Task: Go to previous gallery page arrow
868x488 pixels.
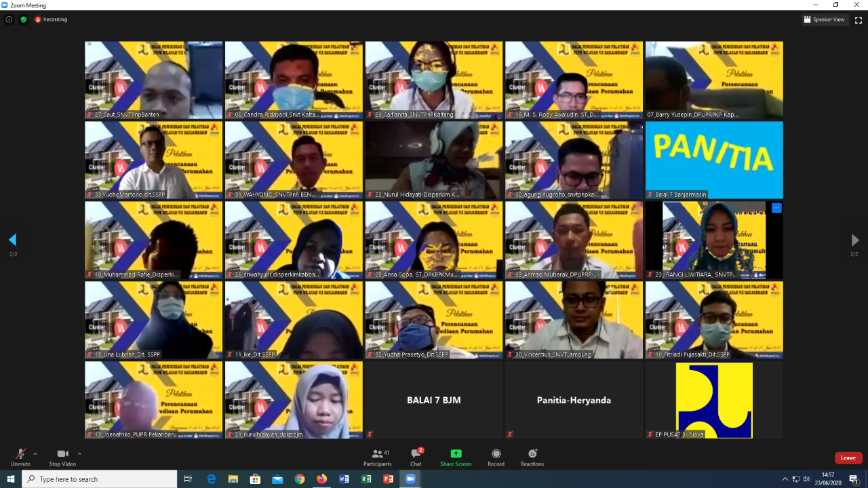Action: coord(12,240)
